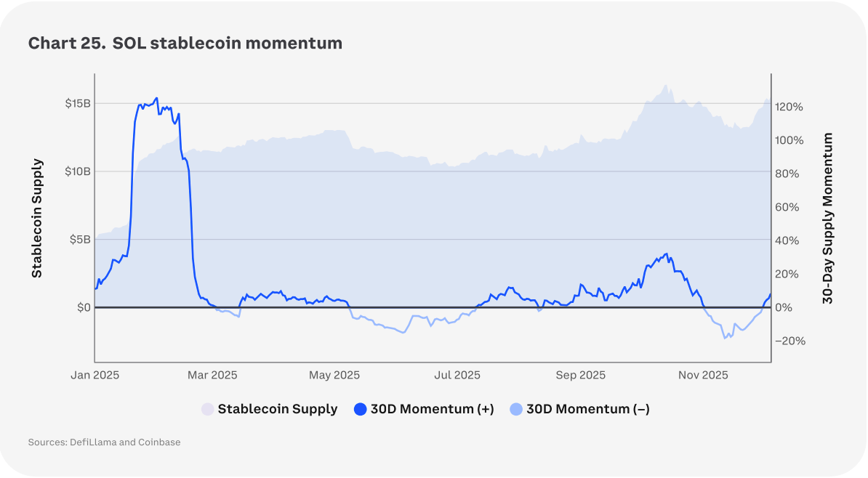The height and width of the screenshot is (478, 868).
Task: Click the 30D Momentum (+) legend dot
Action: [360, 410]
